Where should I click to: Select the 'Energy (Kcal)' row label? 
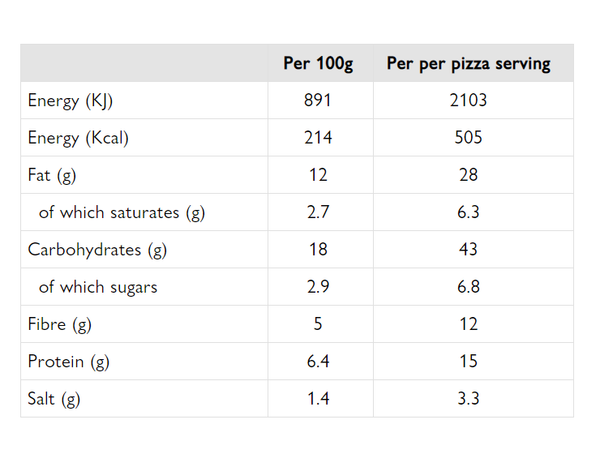tap(78, 138)
